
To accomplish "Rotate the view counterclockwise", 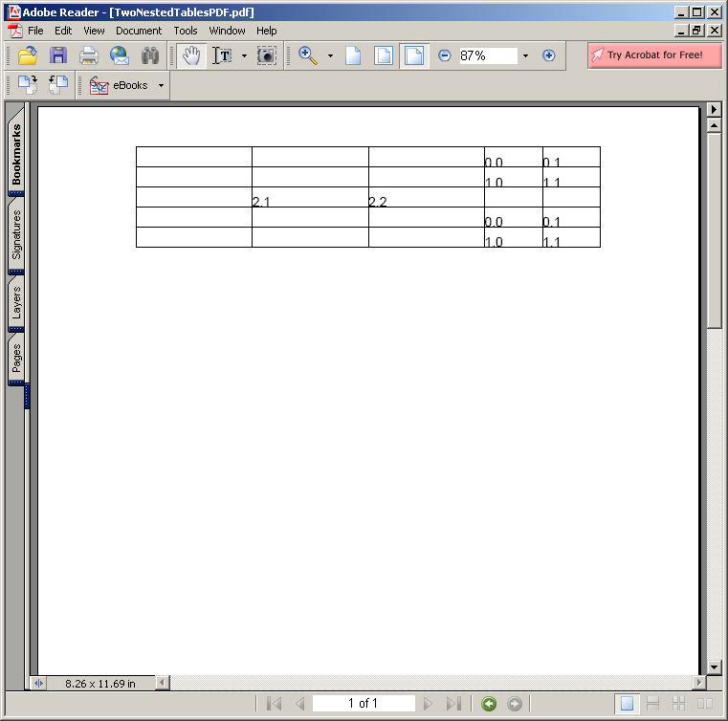I will tap(58, 85).
